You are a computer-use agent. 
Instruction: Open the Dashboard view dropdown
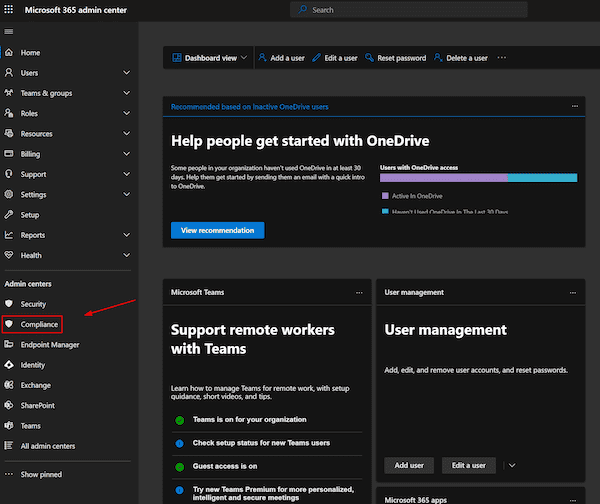pyautogui.click(x=209, y=58)
